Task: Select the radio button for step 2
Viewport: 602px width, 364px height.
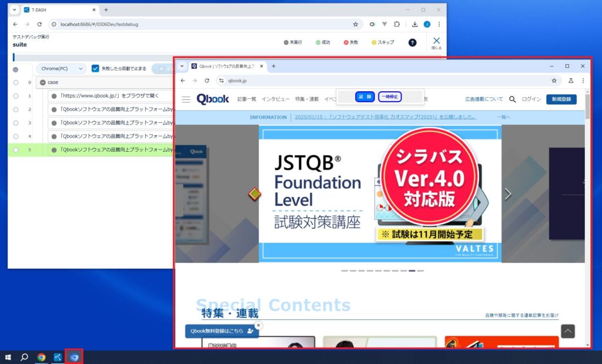Action: pos(16,109)
